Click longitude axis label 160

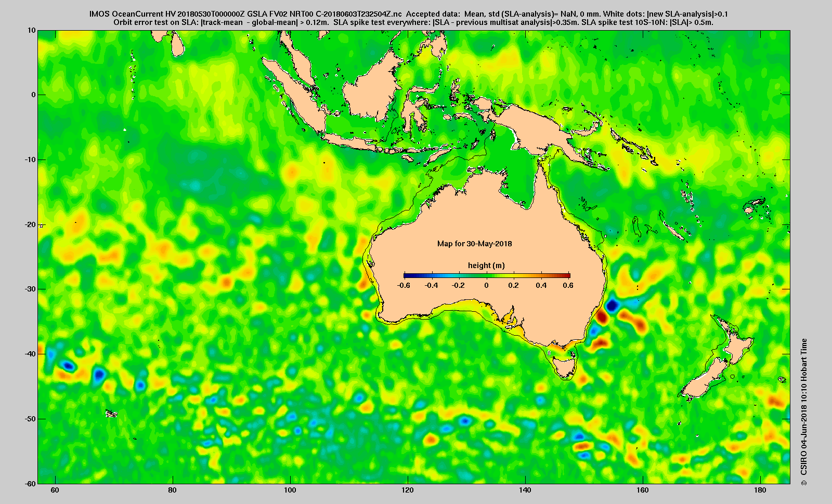click(643, 490)
